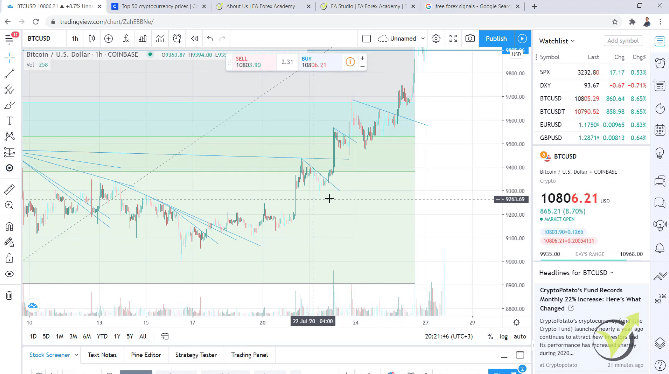Click the Add symbol button
This screenshot has height=374, width=669.
click(x=623, y=41)
